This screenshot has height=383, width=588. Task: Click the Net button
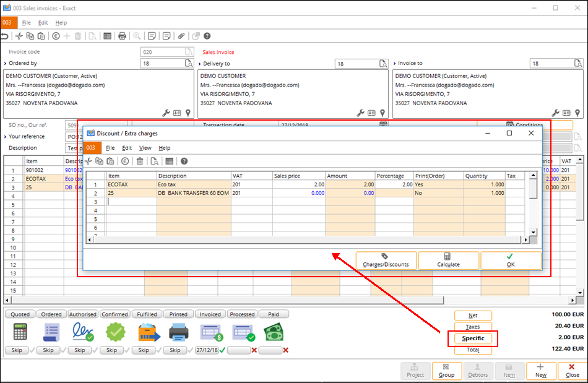pyautogui.click(x=473, y=316)
